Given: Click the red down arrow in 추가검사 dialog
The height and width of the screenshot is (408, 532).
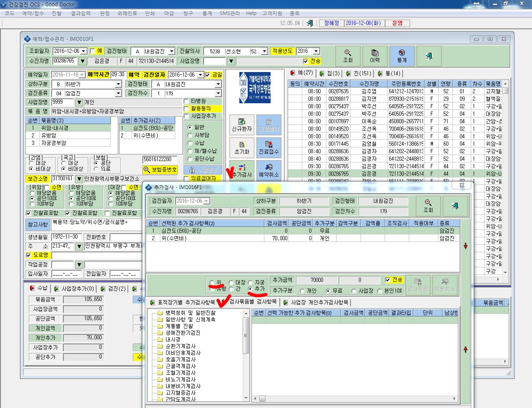Looking at the screenshot, I should point(465,246).
